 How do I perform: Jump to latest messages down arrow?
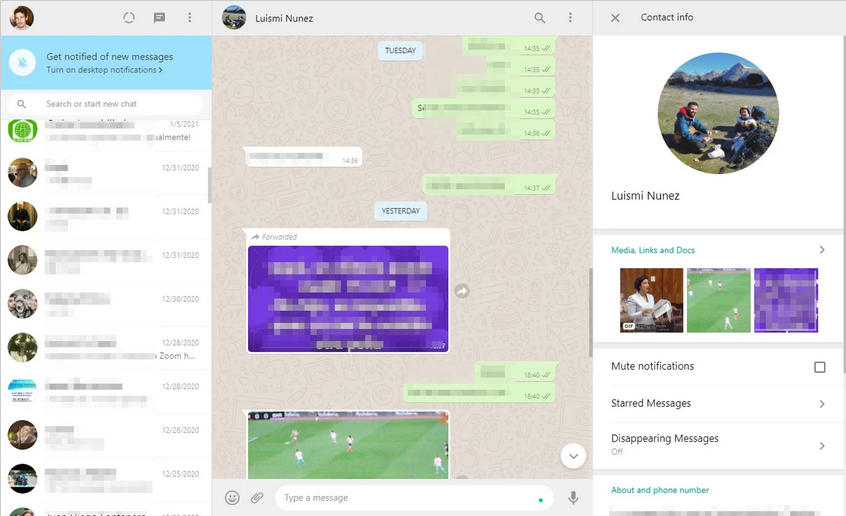pyautogui.click(x=573, y=456)
